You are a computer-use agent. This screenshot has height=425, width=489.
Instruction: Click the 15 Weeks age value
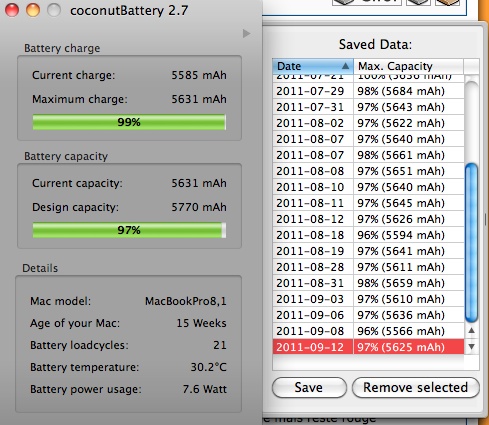pos(201,323)
